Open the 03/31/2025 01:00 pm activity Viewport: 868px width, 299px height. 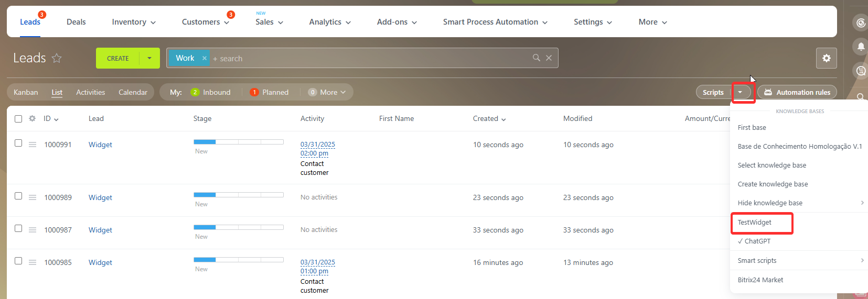[317, 267]
